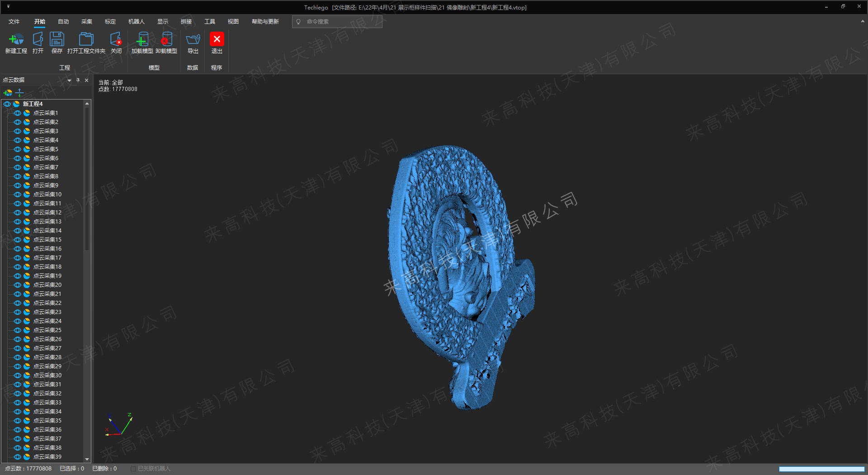Collapse the ribbon using top-right chevron

tap(863, 21)
